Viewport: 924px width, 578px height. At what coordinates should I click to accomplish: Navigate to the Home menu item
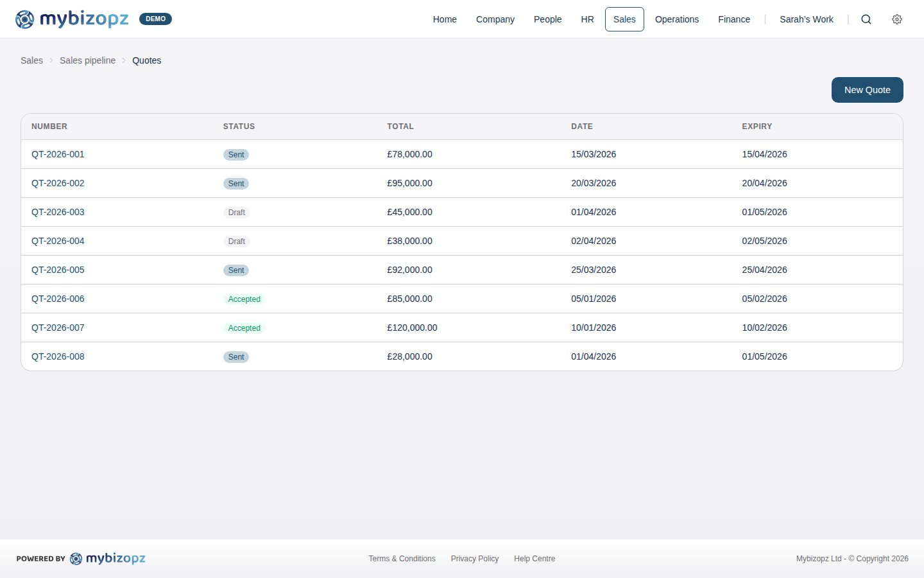[x=445, y=19]
